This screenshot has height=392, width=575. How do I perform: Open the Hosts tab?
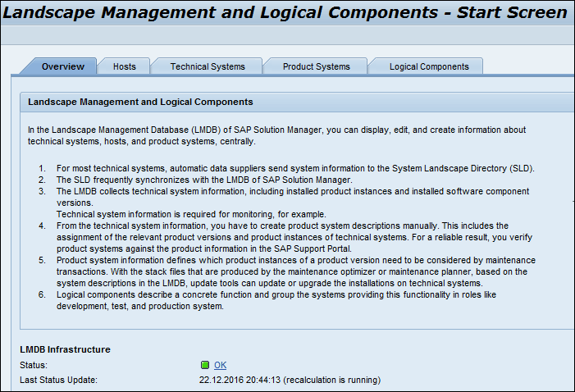(125, 66)
